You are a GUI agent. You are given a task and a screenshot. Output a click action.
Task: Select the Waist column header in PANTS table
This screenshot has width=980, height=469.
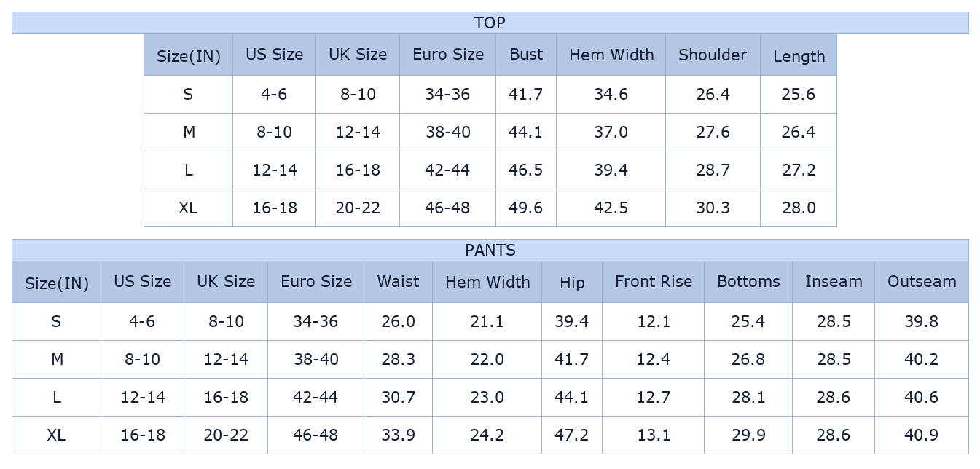coord(398,282)
